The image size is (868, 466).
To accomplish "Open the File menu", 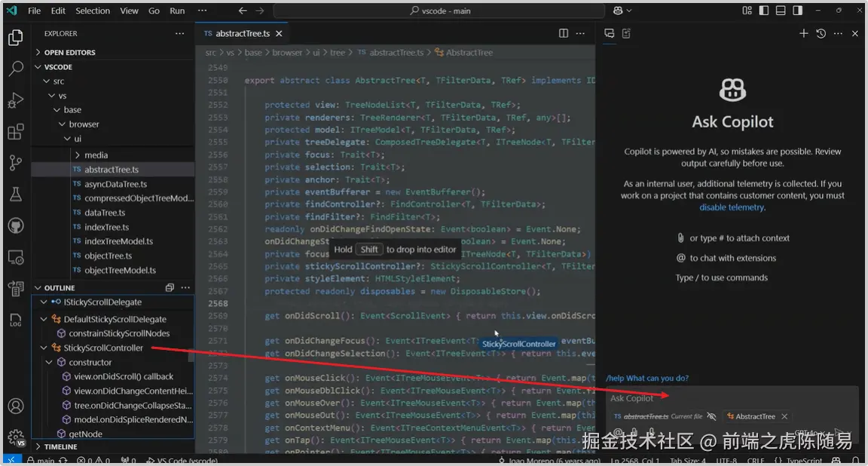I will (35, 11).
